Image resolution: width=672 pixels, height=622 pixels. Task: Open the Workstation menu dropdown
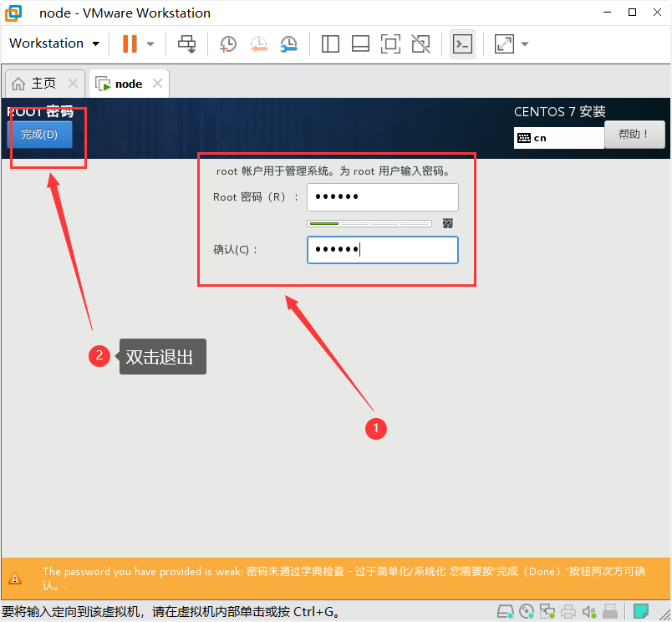54,43
